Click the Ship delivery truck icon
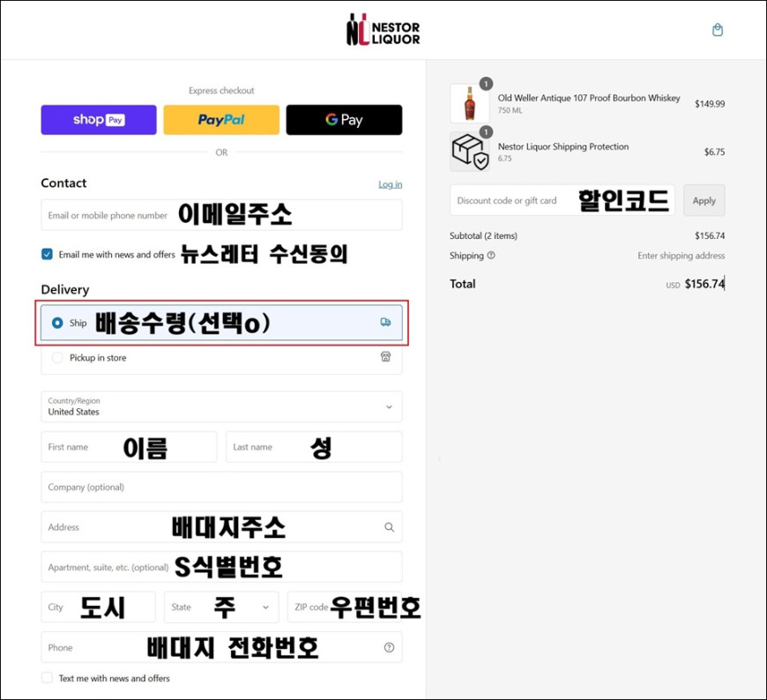This screenshot has width=767, height=700. [385, 322]
